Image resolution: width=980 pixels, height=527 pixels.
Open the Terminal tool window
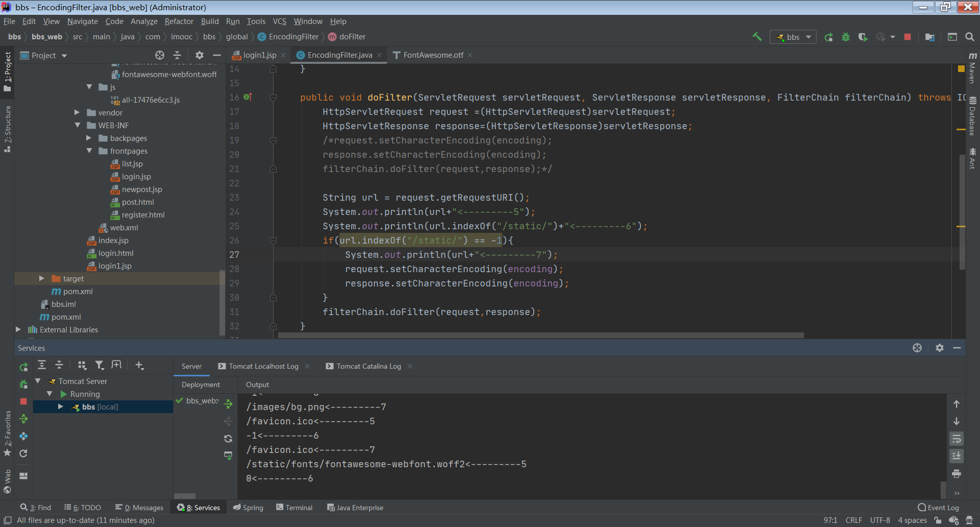294,508
